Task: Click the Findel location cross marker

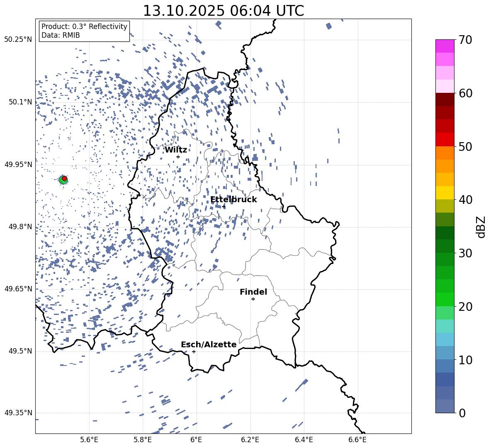Action: 253,299
